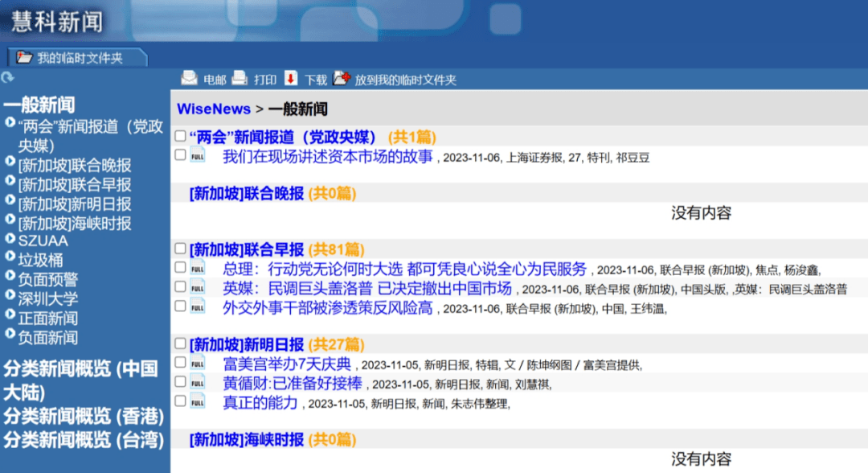This screenshot has height=473, width=868.
Task: Open full-text icon for 富美宫举办7天庆典
Action: point(198,363)
